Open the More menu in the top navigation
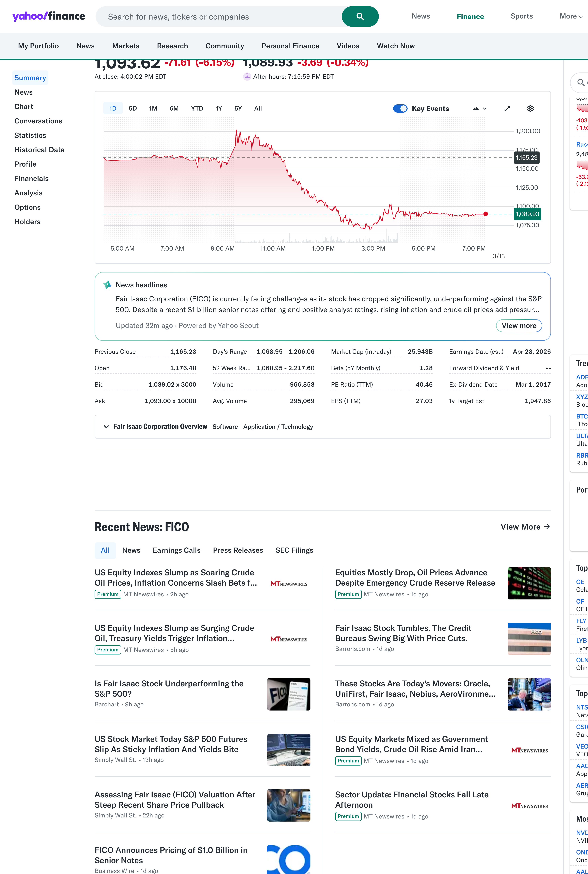 [570, 16]
